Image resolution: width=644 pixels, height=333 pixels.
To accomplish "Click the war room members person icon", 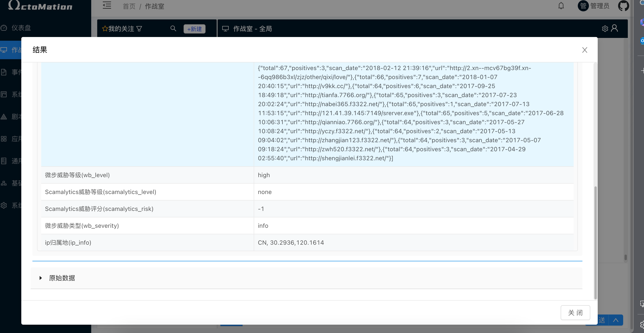I will [x=614, y=28].
